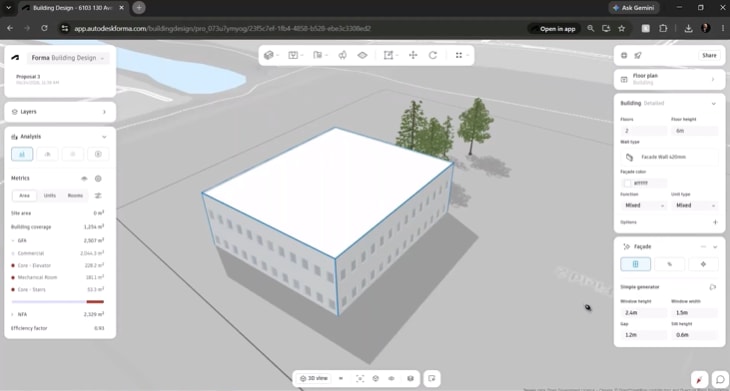The width and height of the screenshot is (730, 391).
Task: Open the Unit type Mixed dropdown
Action: tap(695, 205)
